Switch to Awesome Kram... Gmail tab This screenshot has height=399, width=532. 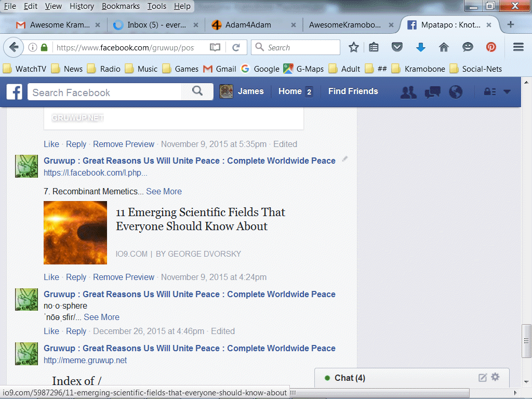(x=58, y=25)
